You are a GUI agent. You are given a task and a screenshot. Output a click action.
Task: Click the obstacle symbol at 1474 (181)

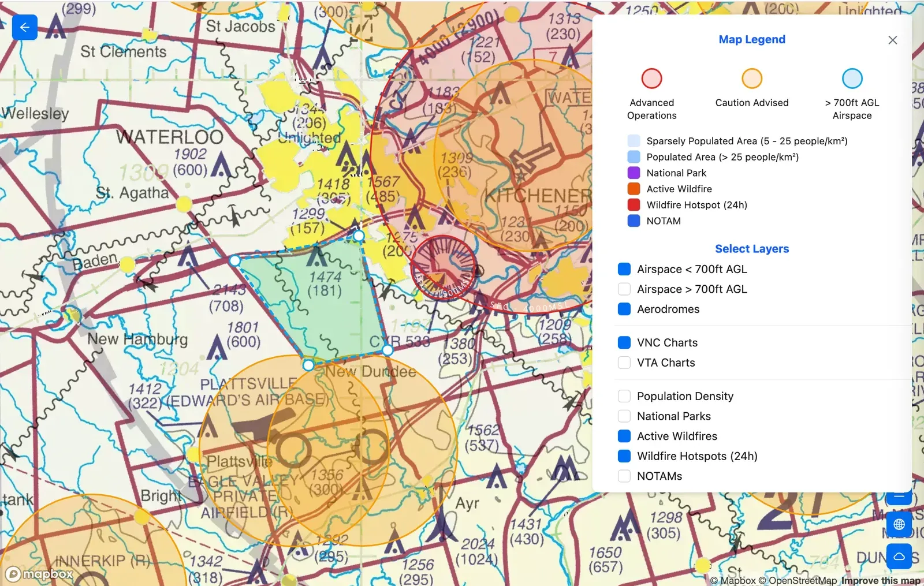(316, 256)
